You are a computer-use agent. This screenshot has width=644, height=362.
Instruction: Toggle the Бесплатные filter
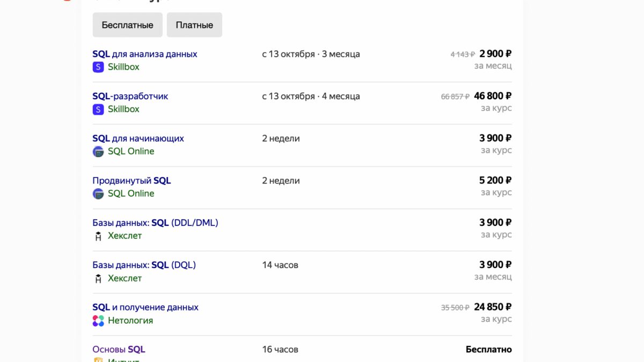[128, 25]
